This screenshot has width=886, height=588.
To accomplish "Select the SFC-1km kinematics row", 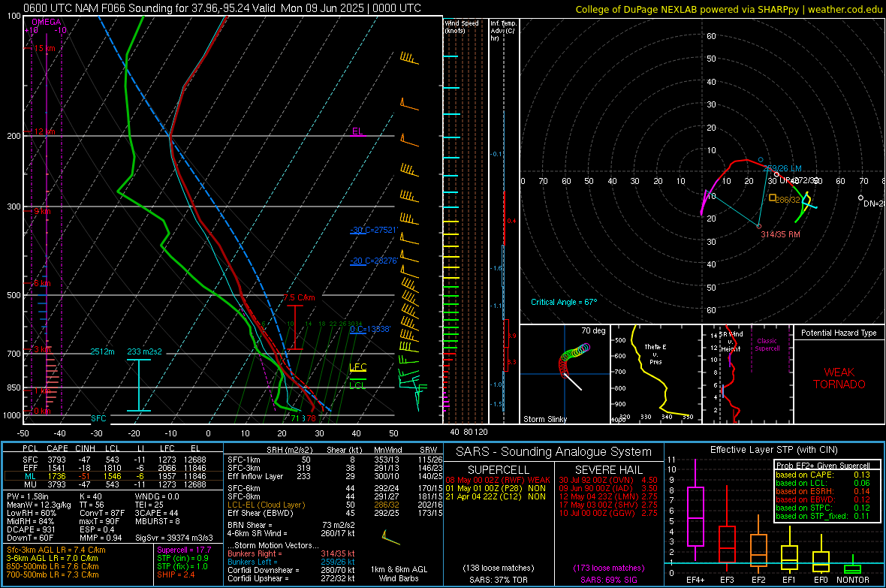I will coord(335,460).
